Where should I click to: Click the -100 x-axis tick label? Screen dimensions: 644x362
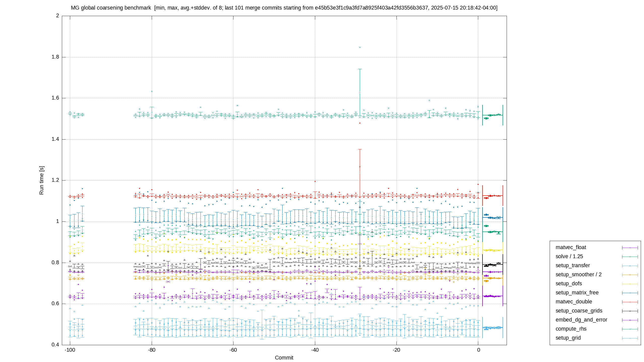(x=70, y=350)
